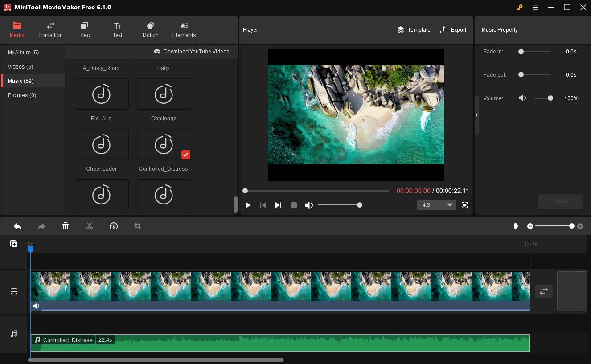Mute the video clip's audio track
Image resolution: width=591 pixels, height=364 pixels.
tap(37, 306)
